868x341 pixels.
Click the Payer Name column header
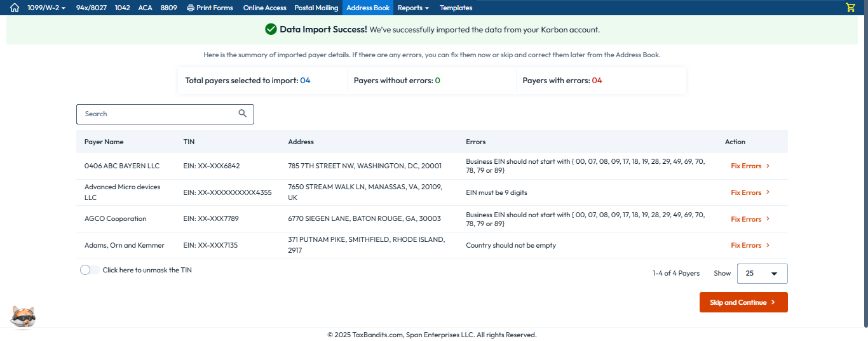click(x=104, y=142)
